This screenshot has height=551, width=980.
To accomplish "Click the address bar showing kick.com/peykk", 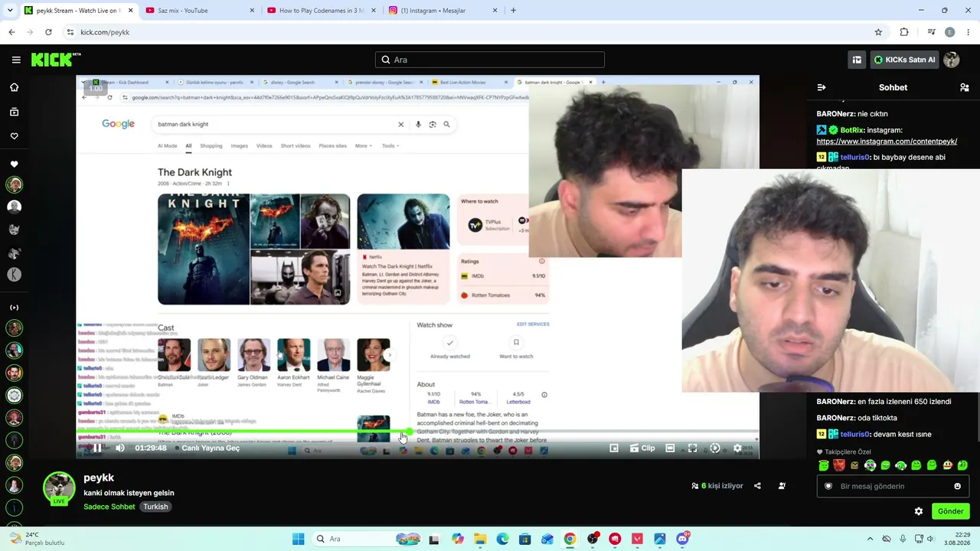I will point(475,32).
